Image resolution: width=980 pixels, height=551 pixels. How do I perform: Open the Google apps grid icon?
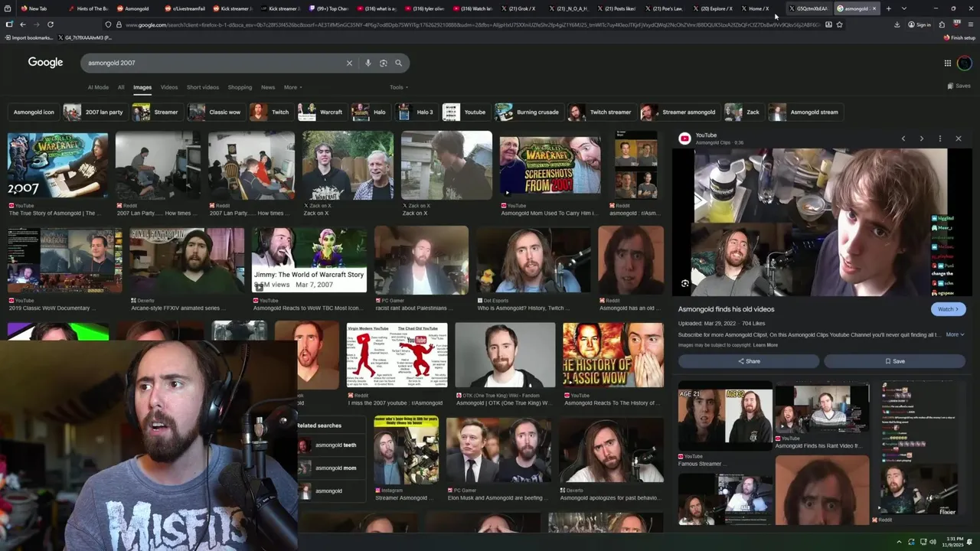(x=947, y=63)
